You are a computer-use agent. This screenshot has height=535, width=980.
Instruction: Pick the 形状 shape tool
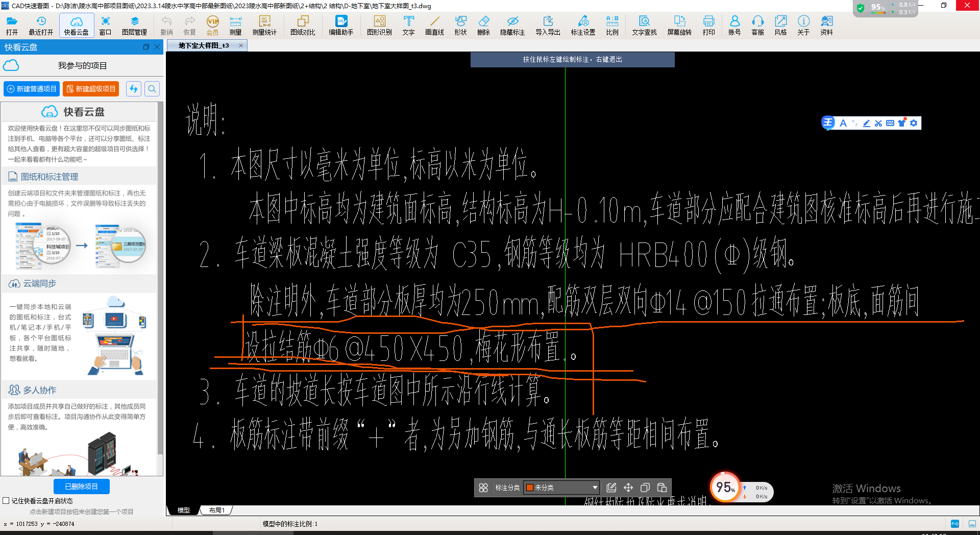(460, 25)
